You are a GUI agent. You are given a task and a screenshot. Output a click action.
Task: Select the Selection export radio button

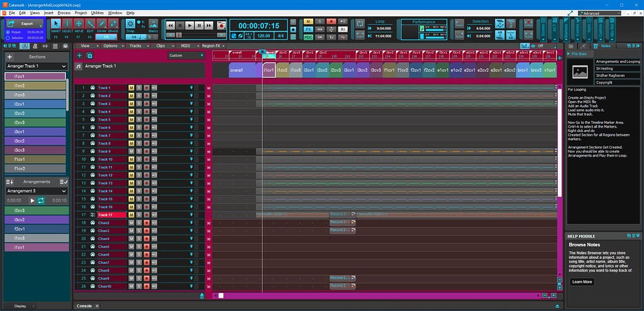[8, 38]
